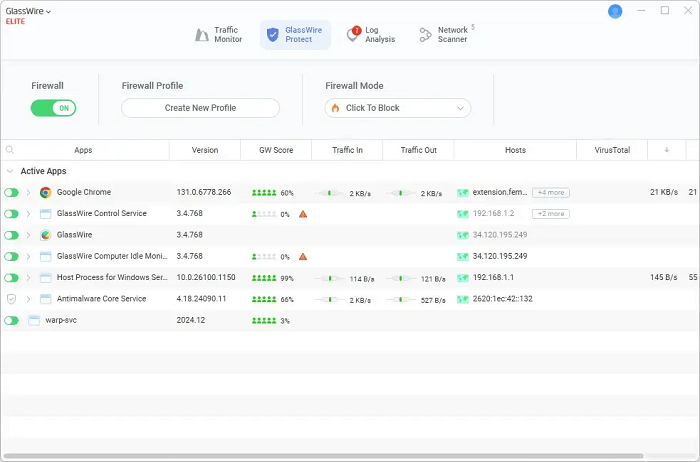Click the flame icon in Firewall Mode
The height and width of the screenshot is (462, 700).
tap(335, 108)
